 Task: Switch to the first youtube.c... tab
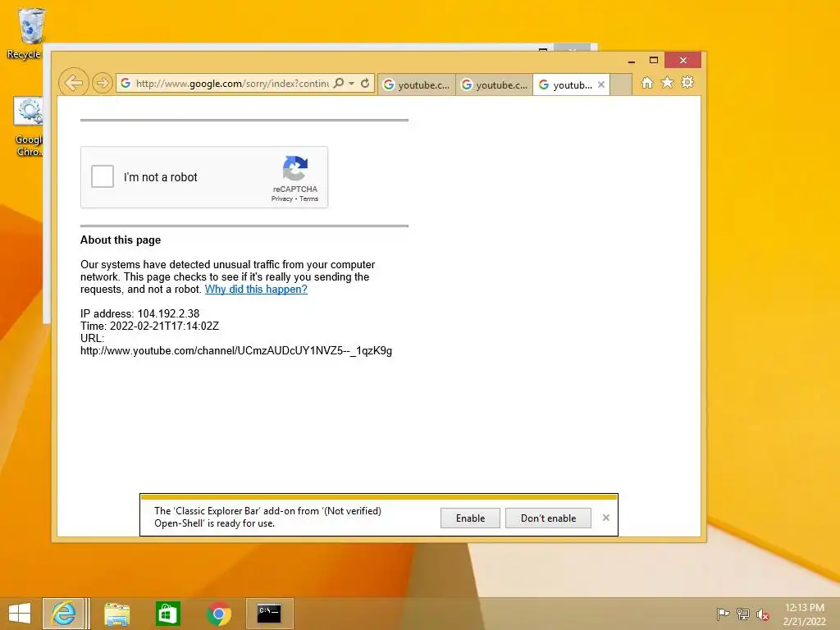point(417,84)
